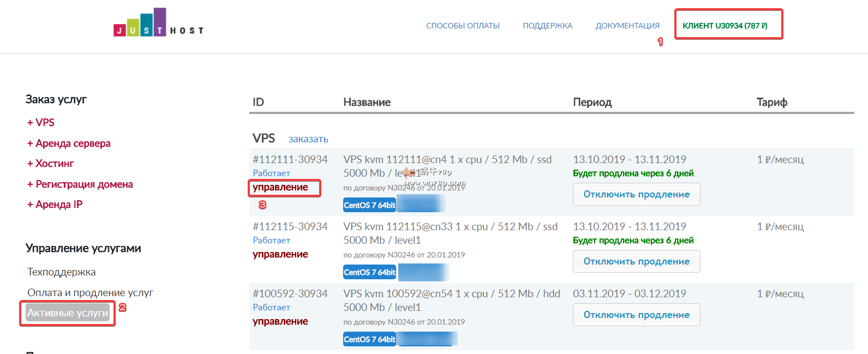Click заказать link next to VPS
The image size is (868, 354).
click(308, 139)
